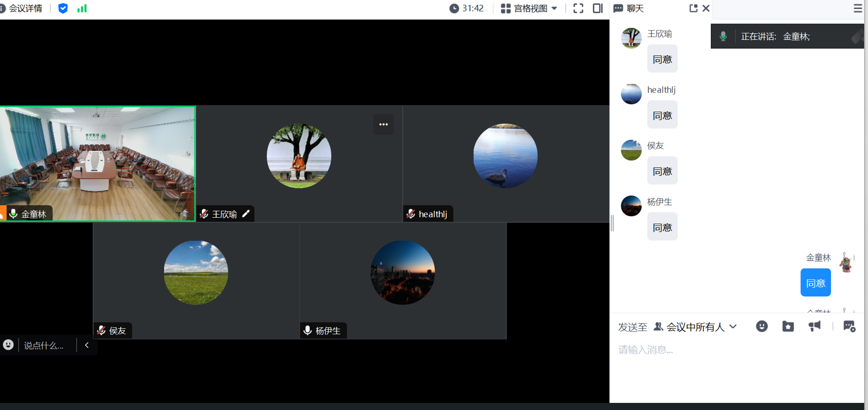Check the green network signal icon
This screenshot has height=410, width=868.
pos(82,8)
